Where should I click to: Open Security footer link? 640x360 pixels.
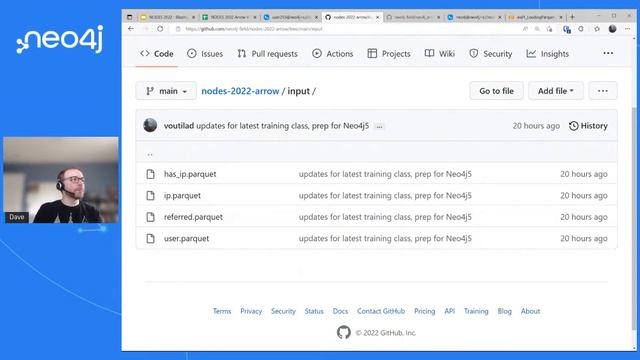283,311
